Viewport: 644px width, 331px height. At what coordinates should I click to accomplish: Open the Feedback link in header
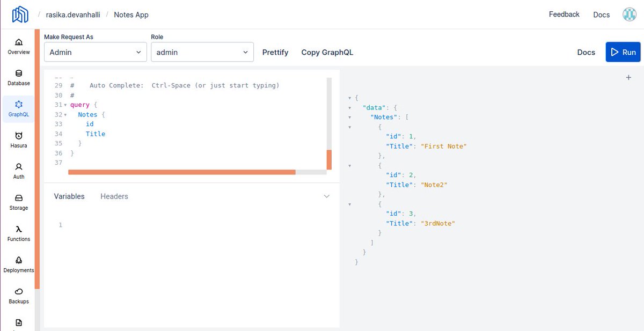[x=564, y=14]
